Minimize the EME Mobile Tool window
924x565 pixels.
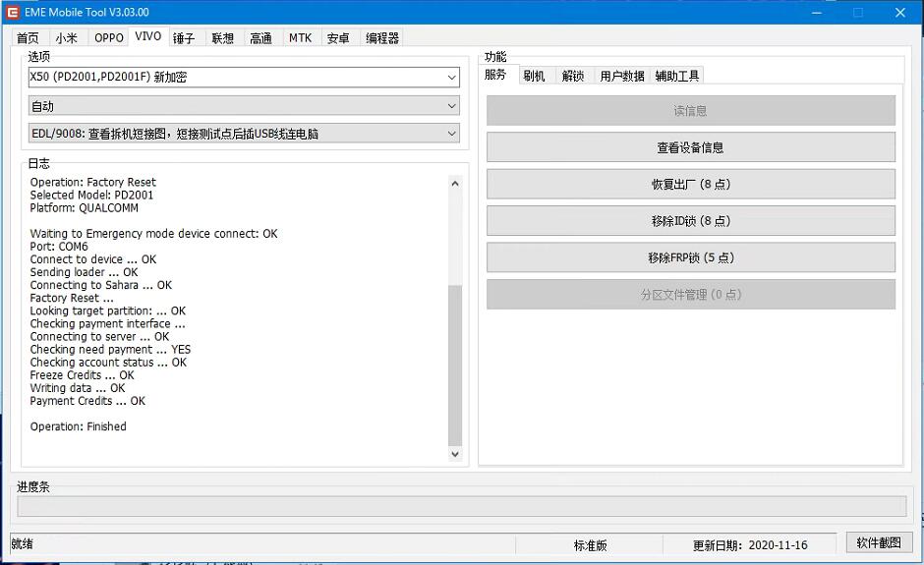[817, 13]
